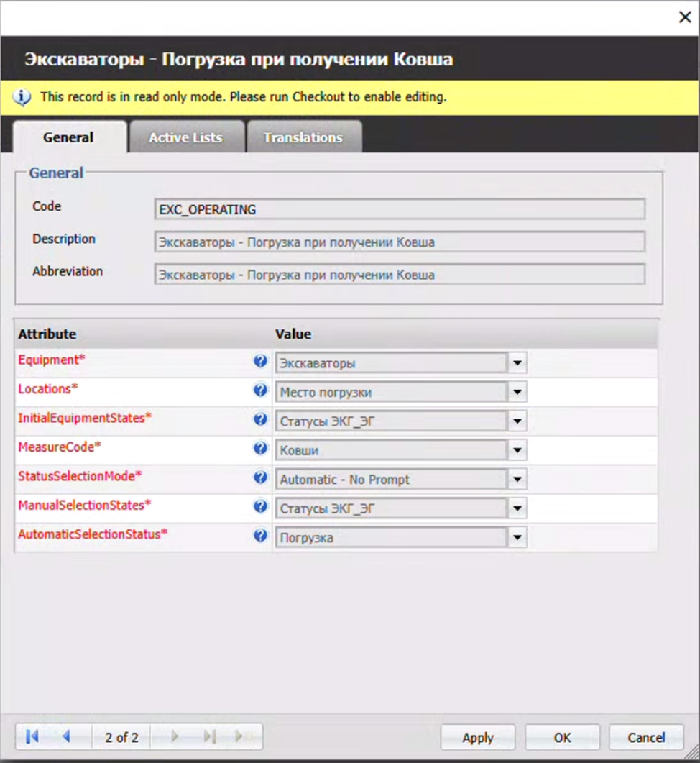Image resolution: width=700 pixels, height=763 pixels.
Task: Click help icon for ManualSelectionStates
Action: [261, 506]
